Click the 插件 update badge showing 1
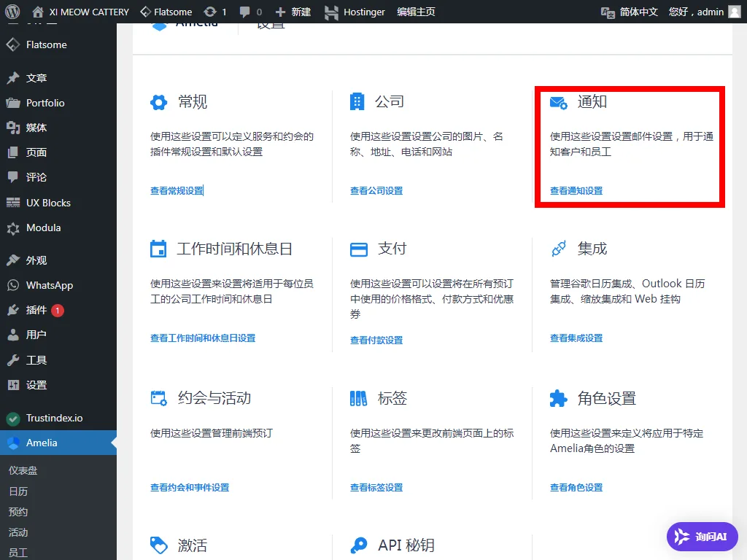 click(57, 311)
